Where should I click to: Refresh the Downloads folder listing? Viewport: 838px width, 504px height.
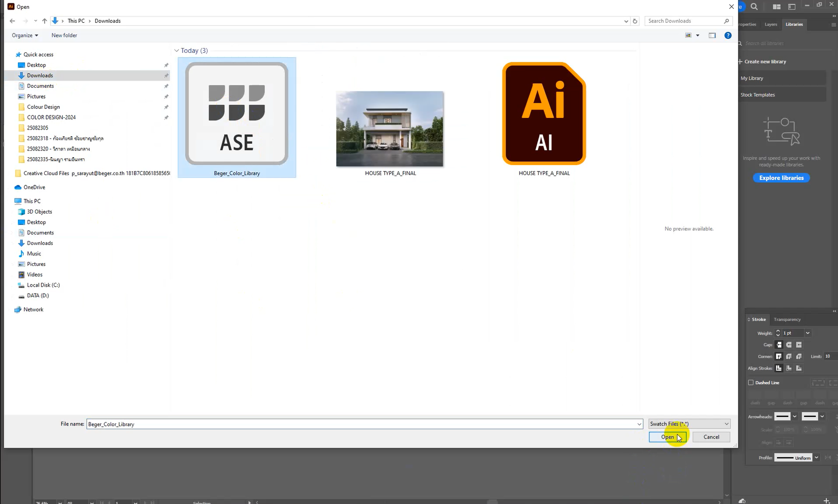pyautogui.click(x=635, y=21)
